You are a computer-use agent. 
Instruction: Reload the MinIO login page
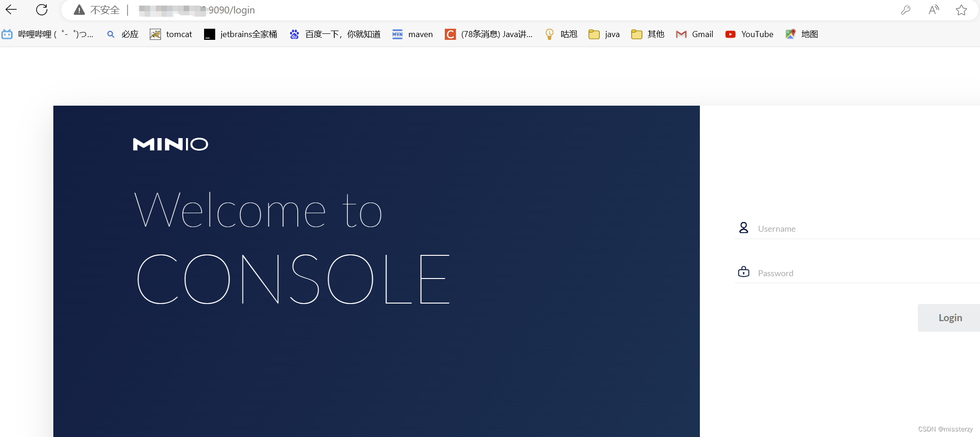pyautogui.click(x=41, y=10)
